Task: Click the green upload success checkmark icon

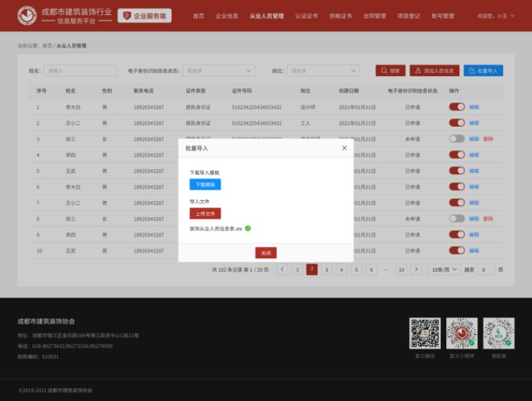Action: [x=248, y=228]
